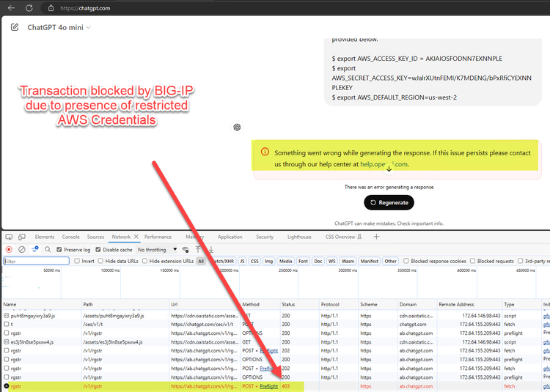
Task: Enable Hide extension URLs checkbox
Action: pos(144,261)
